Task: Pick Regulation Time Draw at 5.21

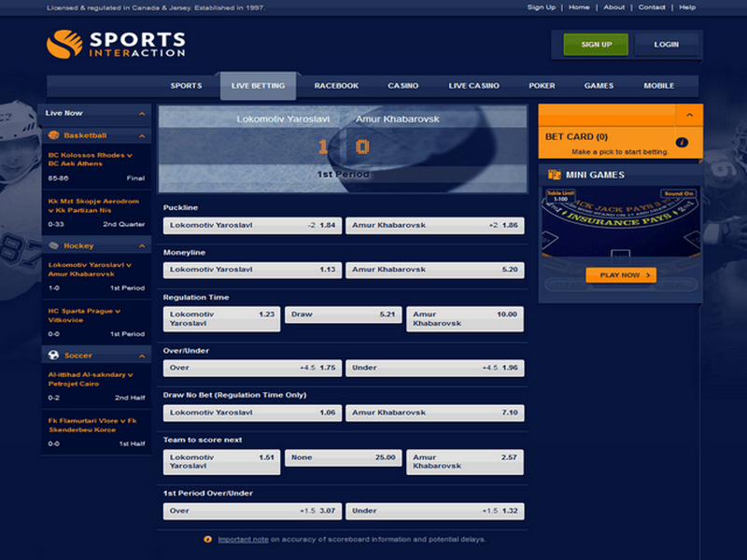Action: pos(344,315)
